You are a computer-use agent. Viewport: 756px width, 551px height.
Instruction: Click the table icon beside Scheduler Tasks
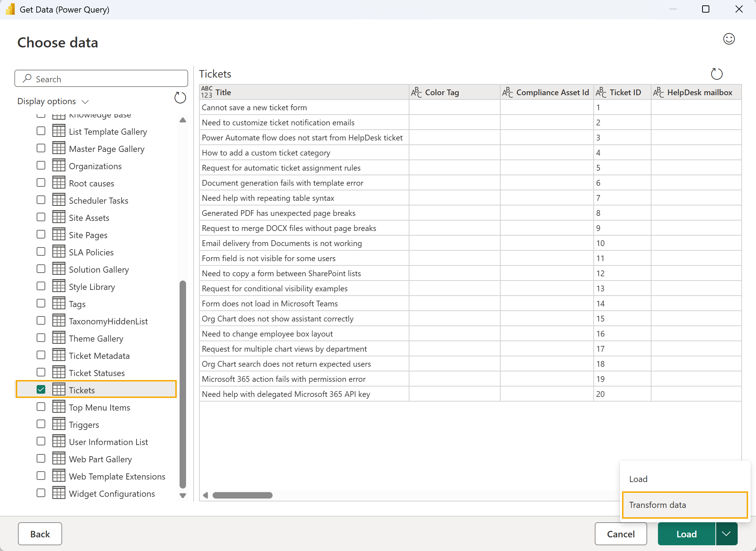(x=59, y=200)
